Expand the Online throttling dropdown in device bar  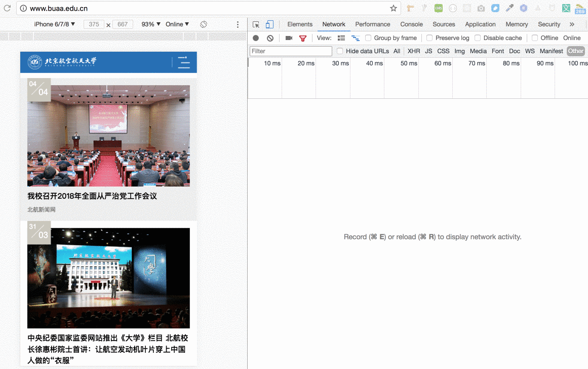(x=177, y=24)
